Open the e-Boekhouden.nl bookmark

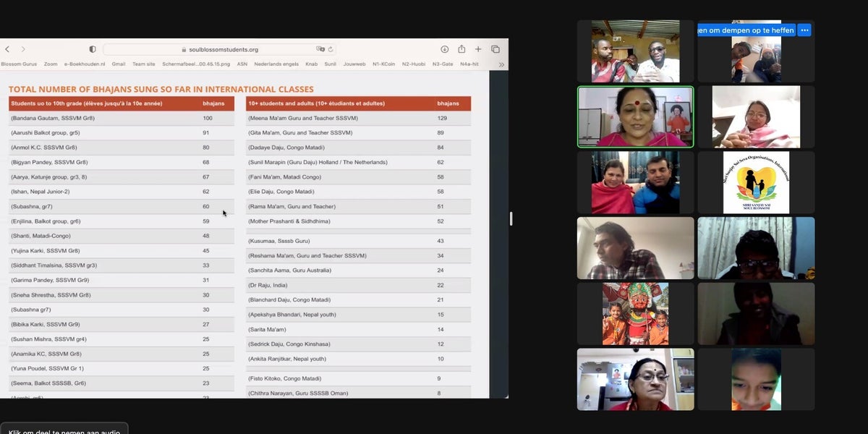85,64
